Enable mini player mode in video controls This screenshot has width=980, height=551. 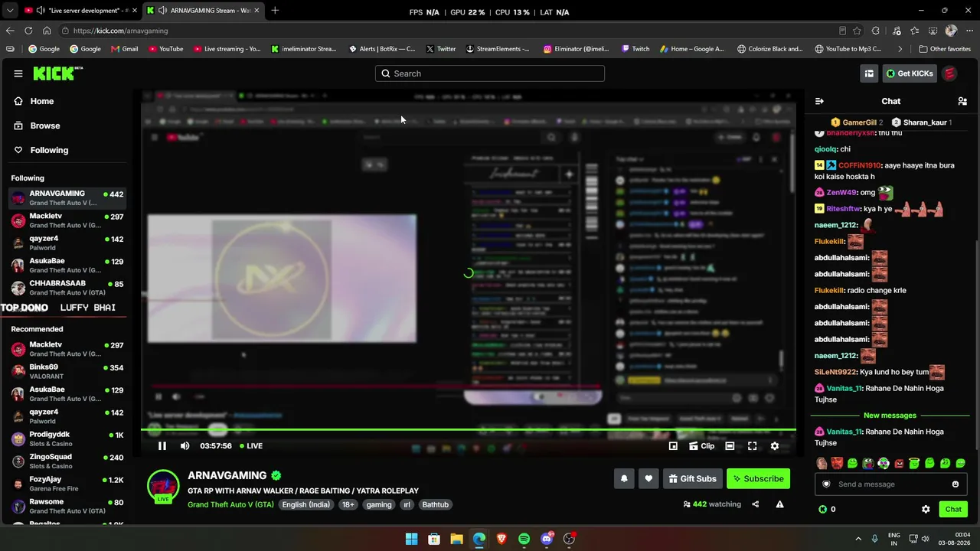[x=673, y=446]
